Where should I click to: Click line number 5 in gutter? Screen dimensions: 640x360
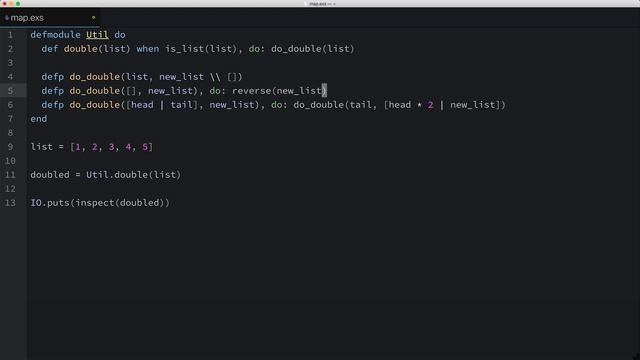click(10, 91)
